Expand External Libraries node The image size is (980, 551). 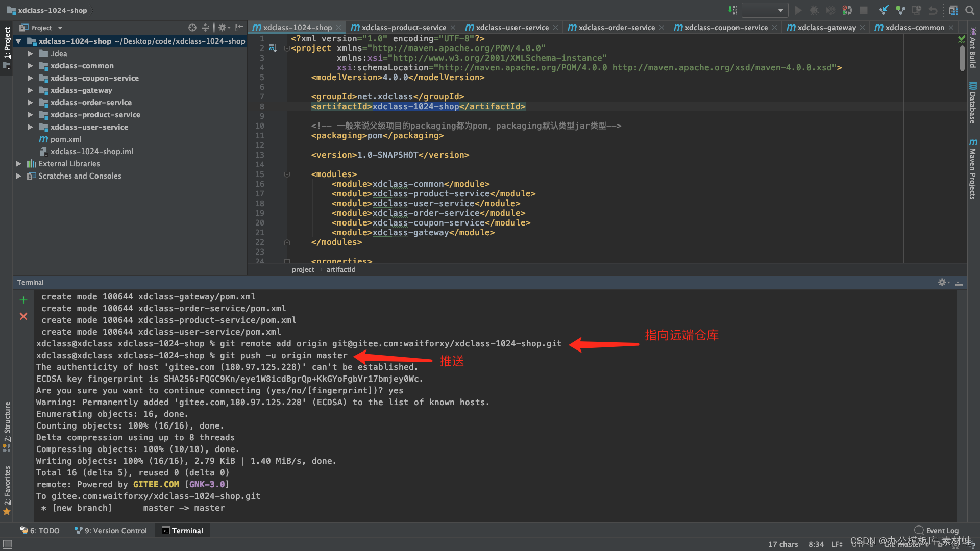[x=18, y=164]
